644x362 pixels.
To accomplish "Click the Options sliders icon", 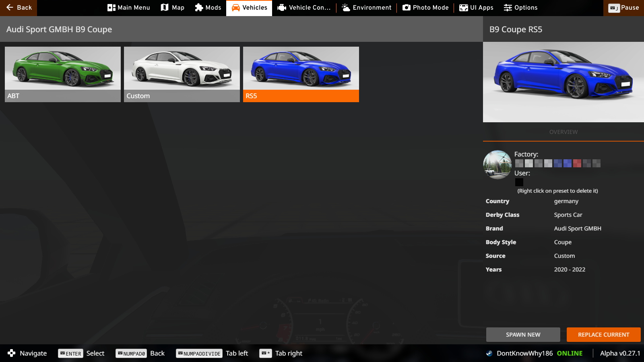I will coord(508,8).
